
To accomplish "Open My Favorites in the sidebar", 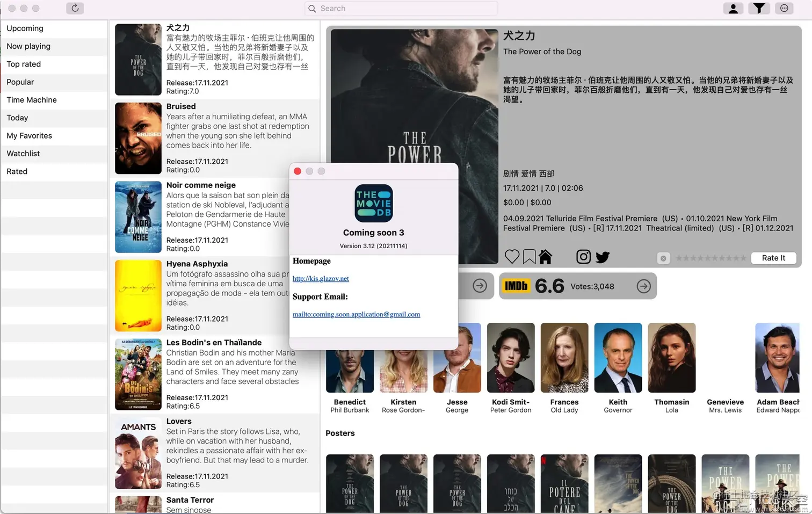I will click(54, 136).
